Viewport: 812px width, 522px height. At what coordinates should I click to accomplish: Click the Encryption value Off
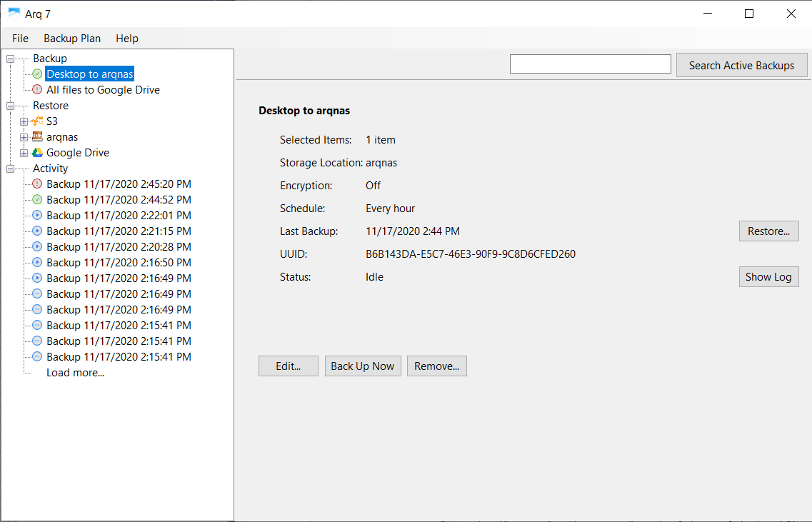pos(373,186)
